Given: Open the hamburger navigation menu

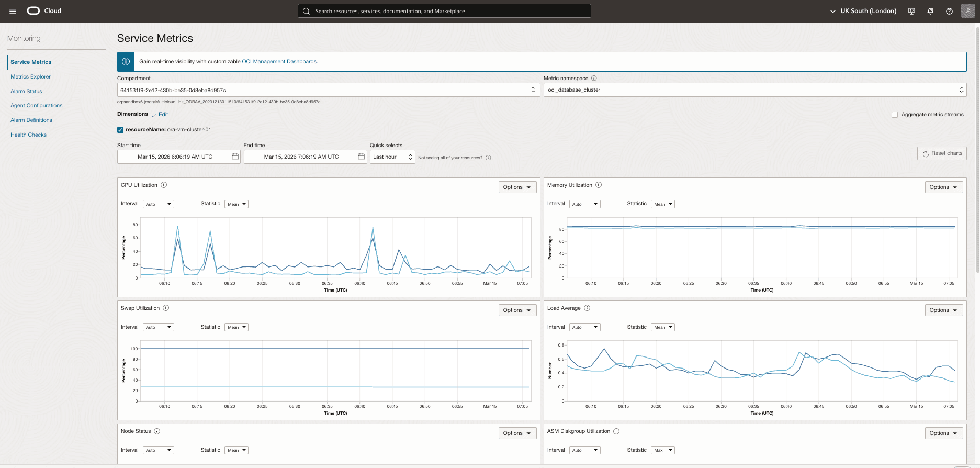Looking at the screenshot, I should [13, 11].
